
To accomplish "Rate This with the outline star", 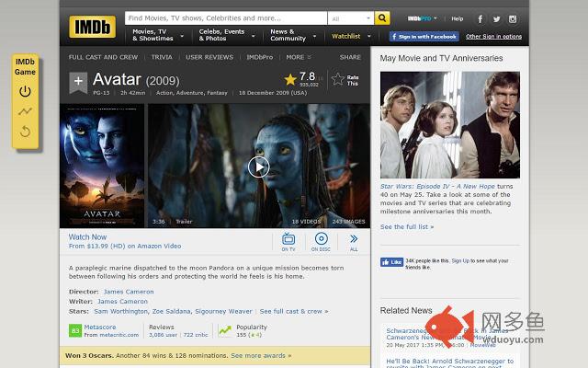I will click(338, 79).
